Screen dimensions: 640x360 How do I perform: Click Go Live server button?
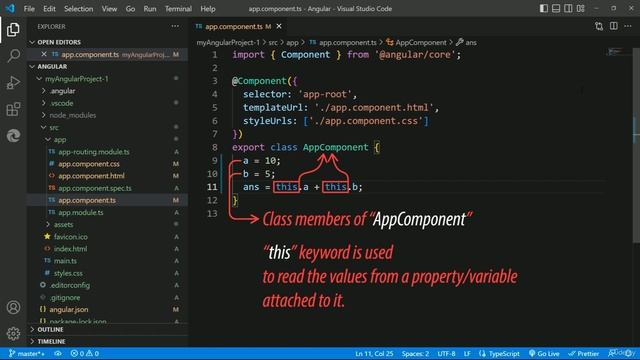tap(544, 353)
